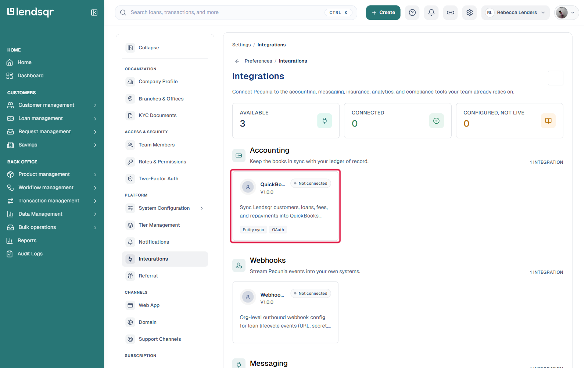Open the notifications bell in header
This screenshot has height=368, width=588.
click(x=431, y=13)
